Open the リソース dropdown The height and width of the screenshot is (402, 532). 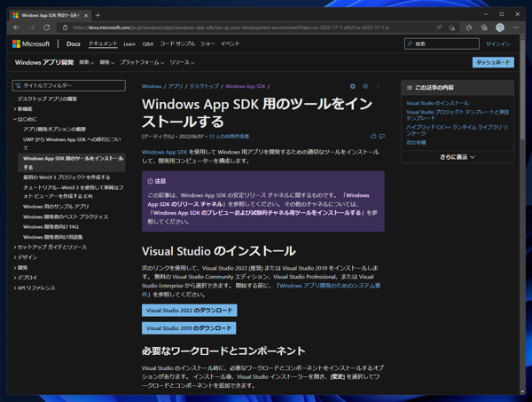point(182,62)
